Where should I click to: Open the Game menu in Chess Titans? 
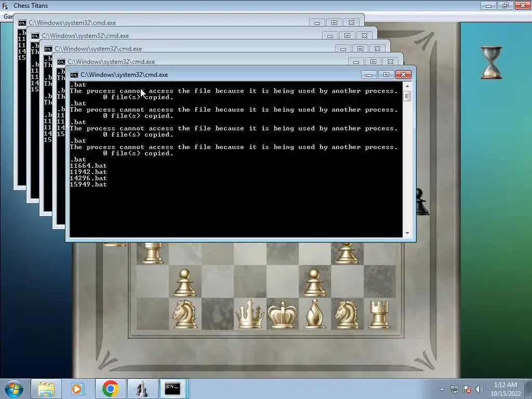pos(8,16)
